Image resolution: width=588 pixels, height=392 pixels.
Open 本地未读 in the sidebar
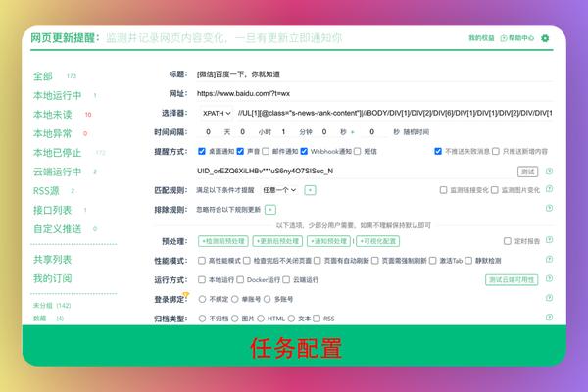click(x=53, y=115)
